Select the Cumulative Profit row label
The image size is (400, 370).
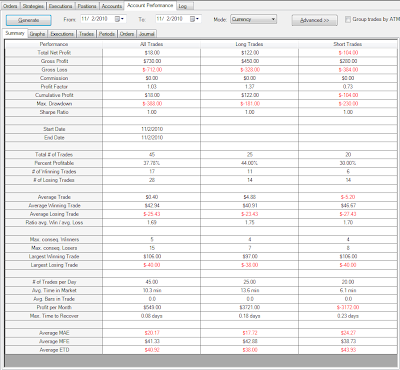54,95
